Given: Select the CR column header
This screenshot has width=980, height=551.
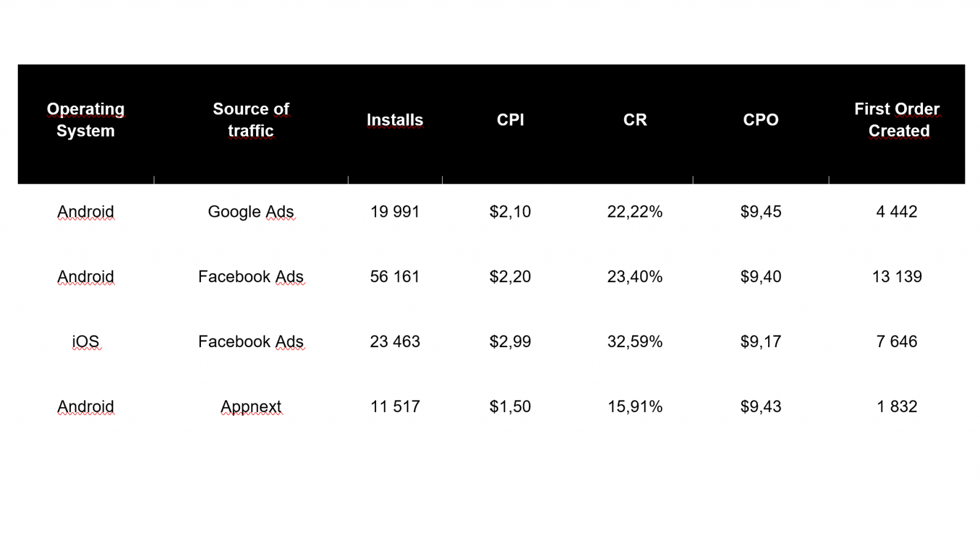Looking at the screenshot, I should coord(635,120).
